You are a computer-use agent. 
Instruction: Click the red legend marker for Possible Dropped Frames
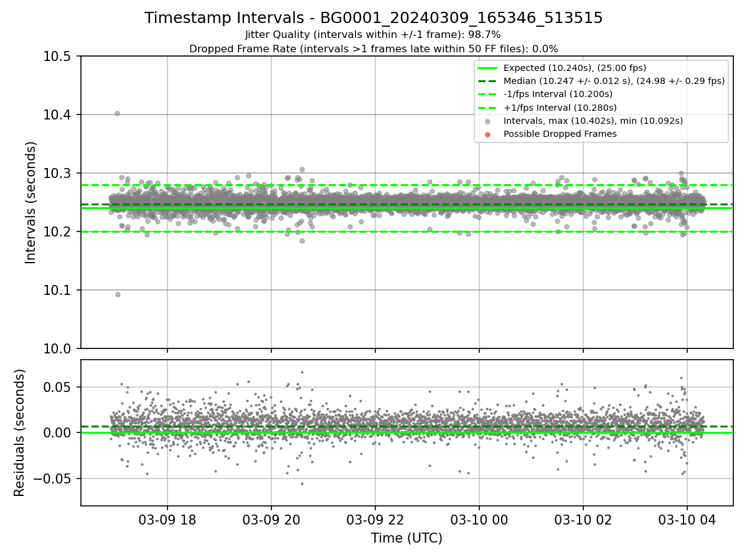coord(487,134)
